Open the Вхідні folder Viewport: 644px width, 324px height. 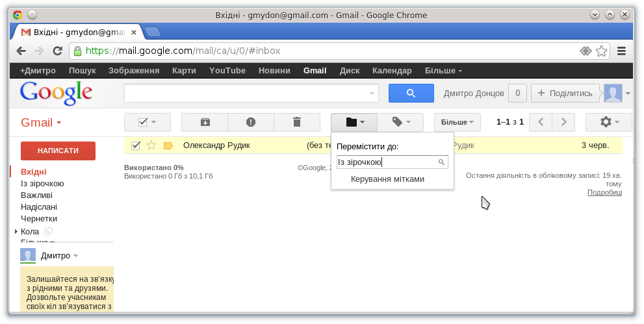(34, 172)
